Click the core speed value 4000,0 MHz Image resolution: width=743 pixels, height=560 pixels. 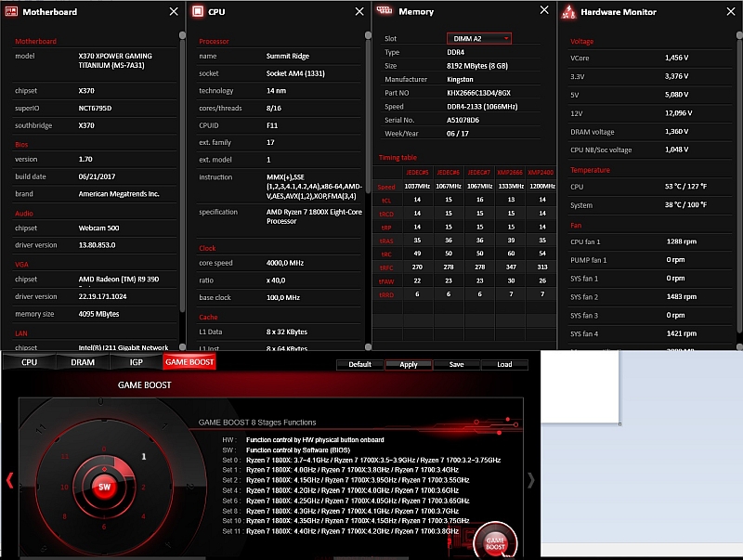[285, 263]
